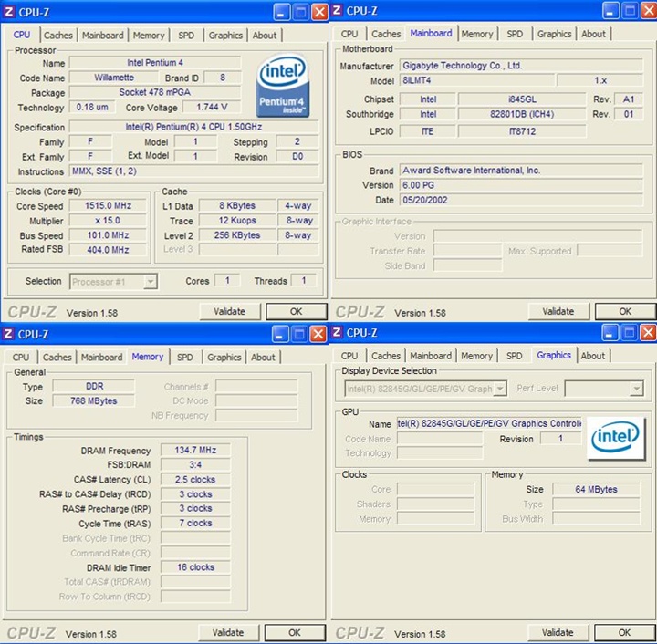657x644 pixels.
Task: Select SPD tab in the CPU window
Action: (186, 36)
